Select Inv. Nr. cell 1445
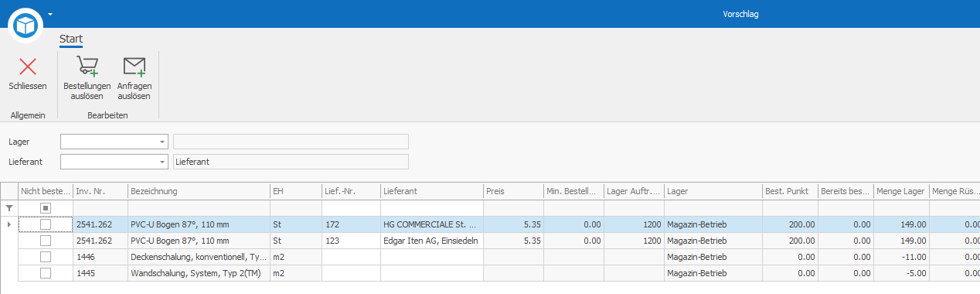980x294 pixels. [100, 273]
